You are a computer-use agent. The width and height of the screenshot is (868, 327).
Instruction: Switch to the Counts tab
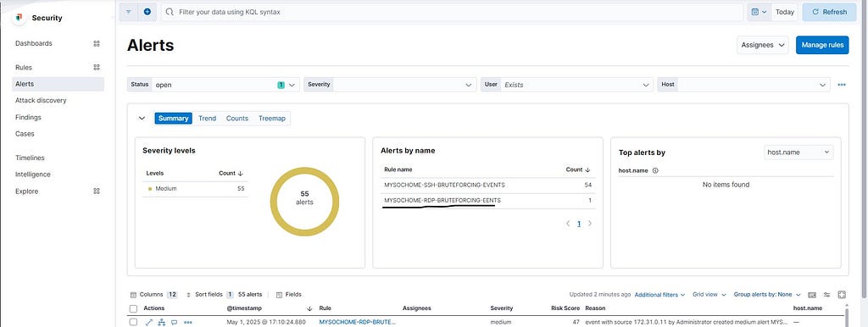tap(237, 119)
